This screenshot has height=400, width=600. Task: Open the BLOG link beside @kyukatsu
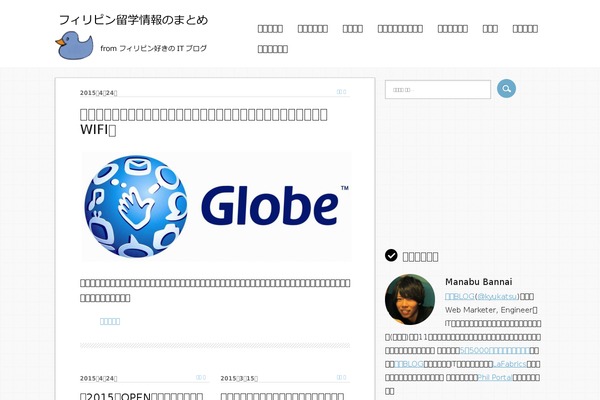[459, 296]
